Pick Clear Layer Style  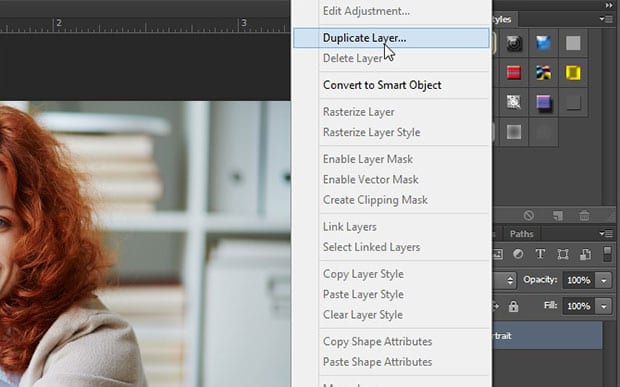[391, 315]
